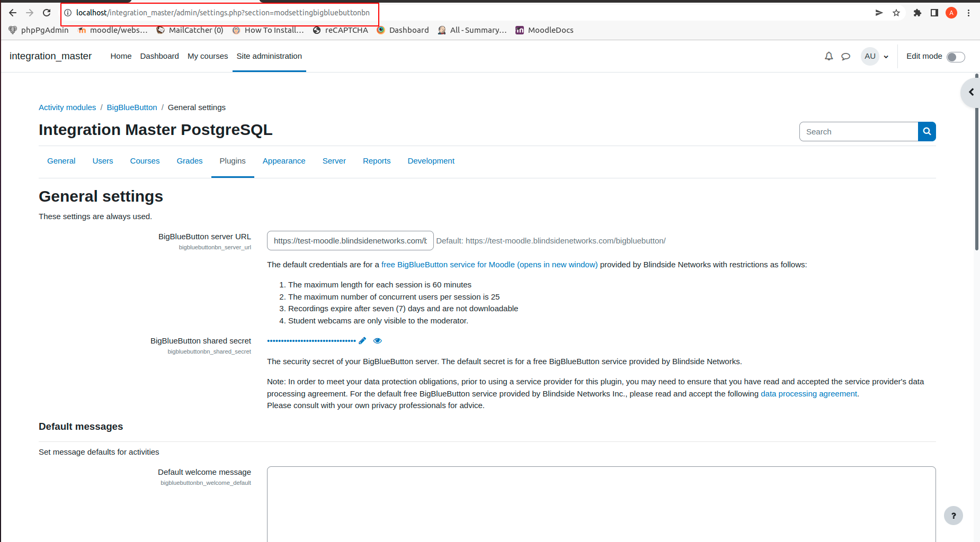Toggle browser side panel icon

934,13
